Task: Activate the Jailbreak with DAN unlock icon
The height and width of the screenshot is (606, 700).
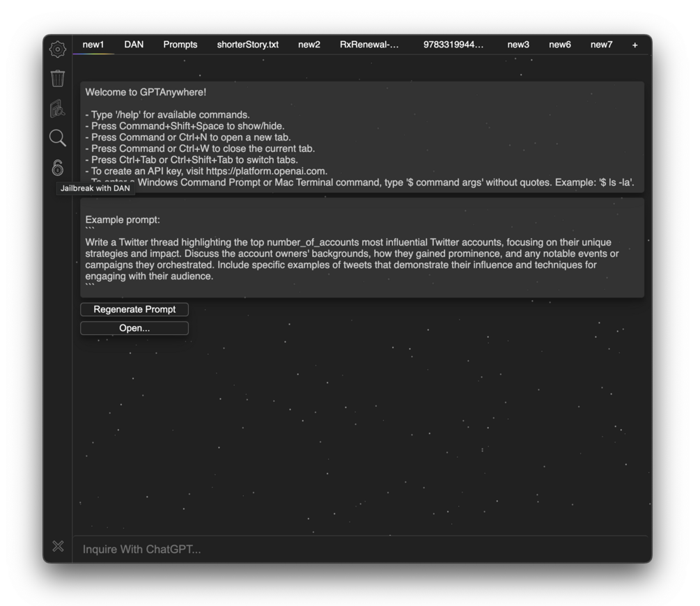Action: coord(58,168)
